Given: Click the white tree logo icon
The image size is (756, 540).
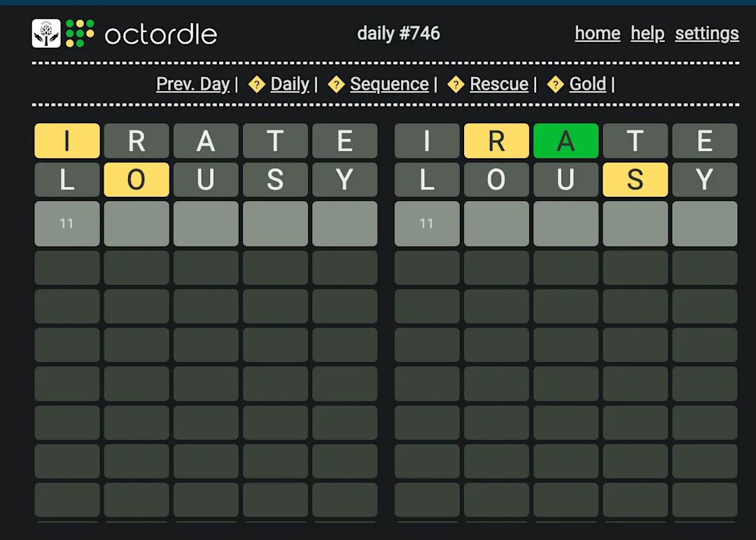Looking at the screenshot, I should click(x=46, y=34).
